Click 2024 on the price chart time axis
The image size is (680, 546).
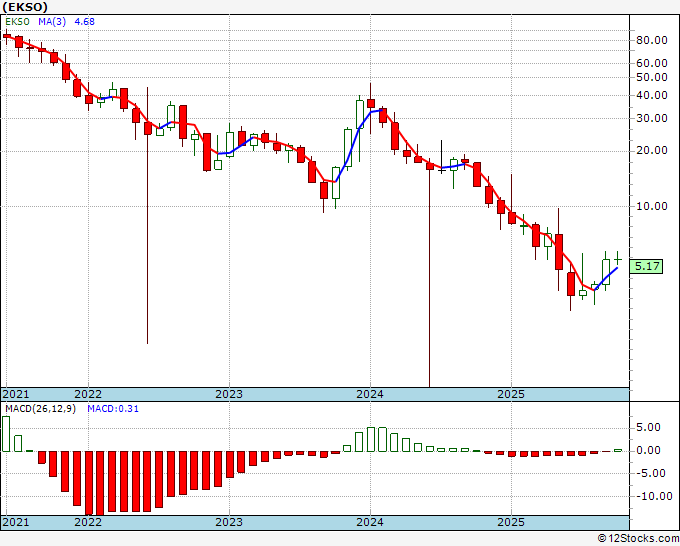point(370,394)
